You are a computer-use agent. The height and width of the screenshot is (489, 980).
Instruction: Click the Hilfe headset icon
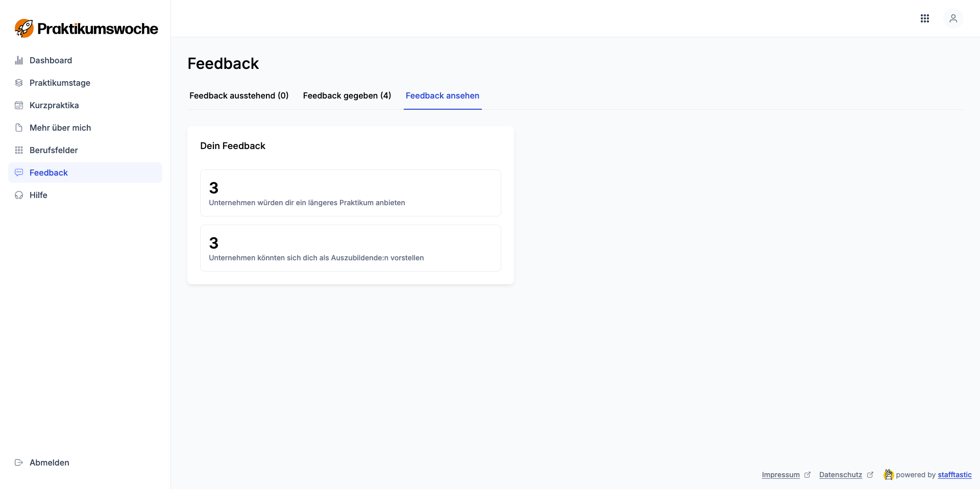click(19, 195)
